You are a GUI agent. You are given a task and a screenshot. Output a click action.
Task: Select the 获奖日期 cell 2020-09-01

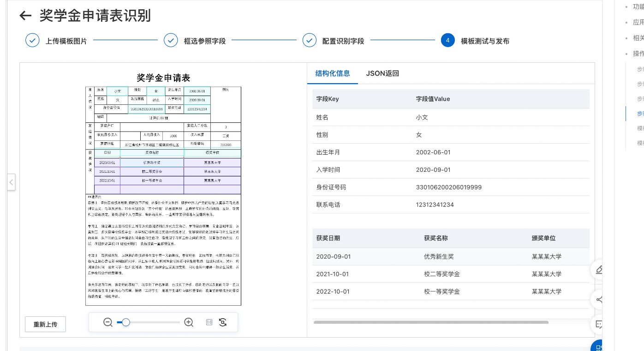(x=334, y=256)
